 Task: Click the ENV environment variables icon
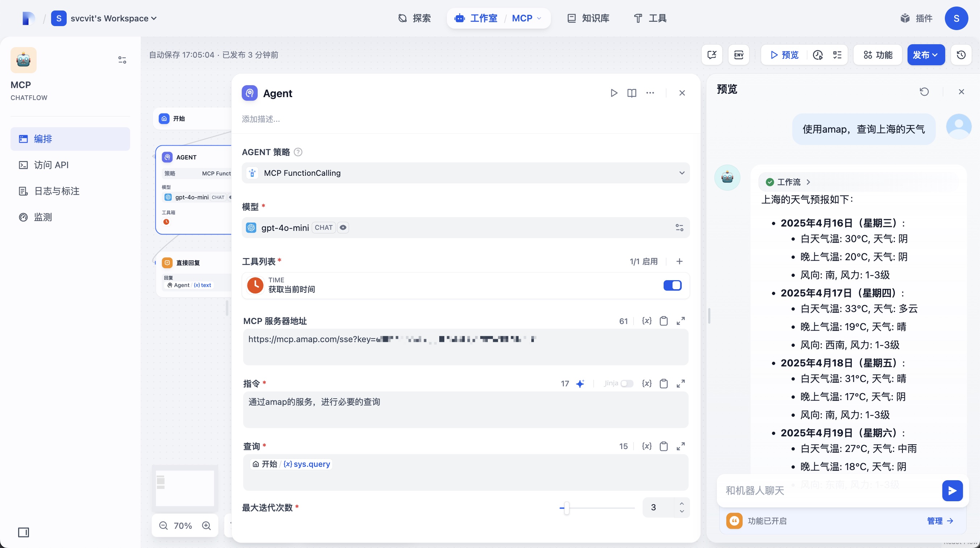[738, 55]
